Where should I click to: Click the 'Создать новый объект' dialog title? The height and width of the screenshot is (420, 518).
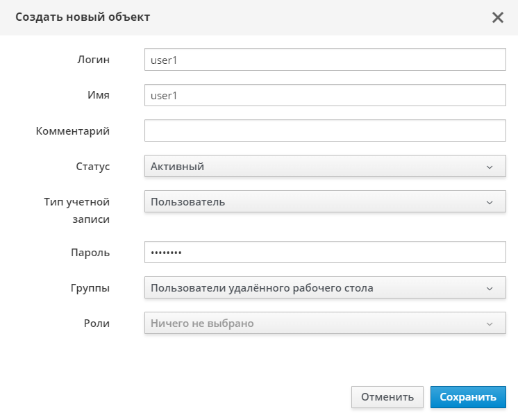[x=83, y=17]
